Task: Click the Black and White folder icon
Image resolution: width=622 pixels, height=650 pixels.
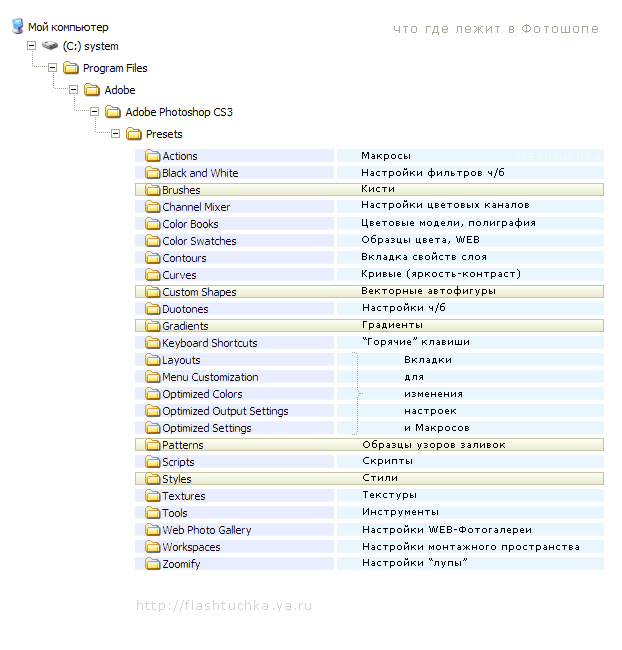Action: (x=153, y=173)
